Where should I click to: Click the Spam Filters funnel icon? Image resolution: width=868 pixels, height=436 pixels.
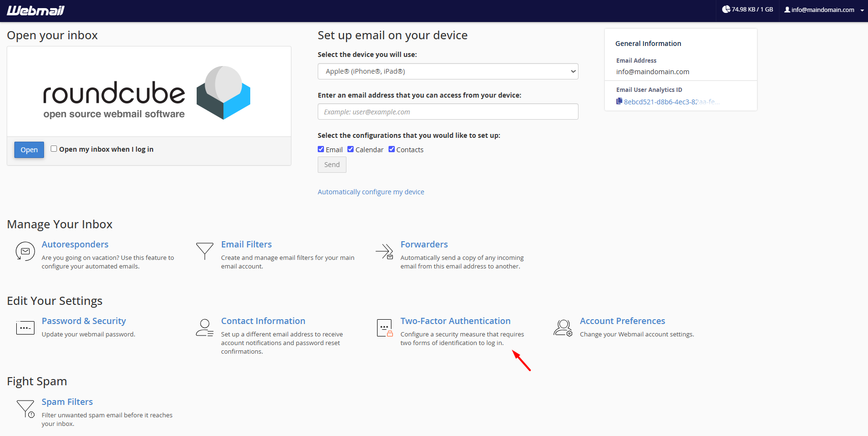coord(25,409)
